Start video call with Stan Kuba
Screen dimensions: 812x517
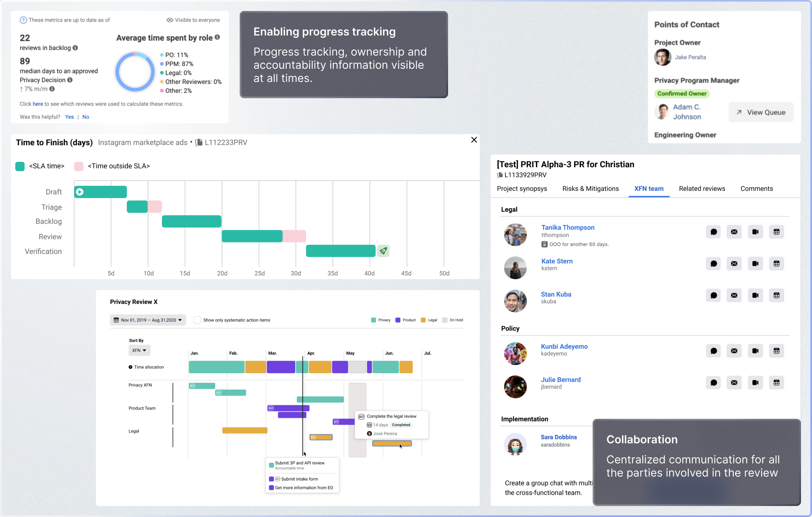[755, 295]
